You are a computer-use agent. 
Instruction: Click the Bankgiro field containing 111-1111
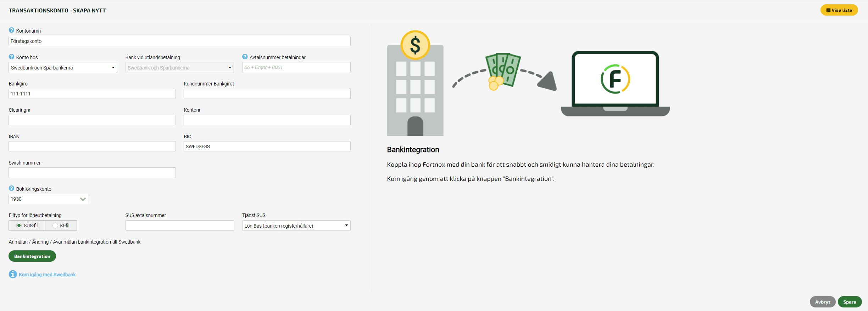(92, 94)
